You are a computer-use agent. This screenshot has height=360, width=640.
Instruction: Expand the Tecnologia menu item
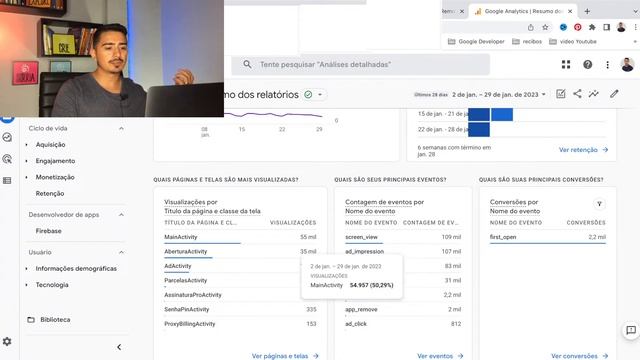pos(52,285)
